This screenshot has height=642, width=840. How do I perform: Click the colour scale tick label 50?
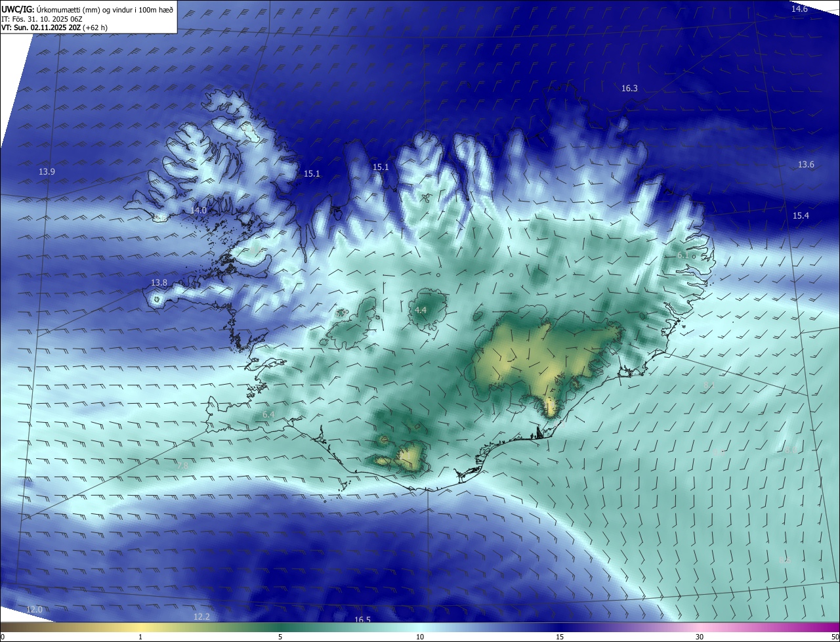(x=835, y=637)
